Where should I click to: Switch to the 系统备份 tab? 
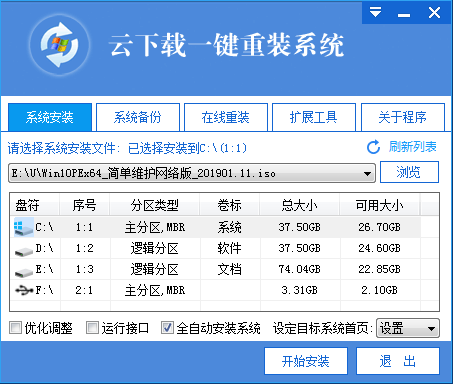138,117
